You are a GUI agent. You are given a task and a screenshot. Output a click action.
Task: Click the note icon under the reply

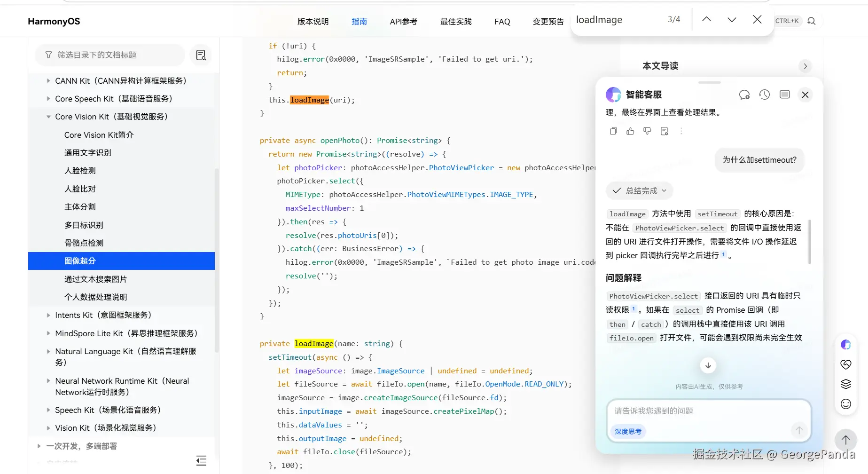tap(664, 131)
